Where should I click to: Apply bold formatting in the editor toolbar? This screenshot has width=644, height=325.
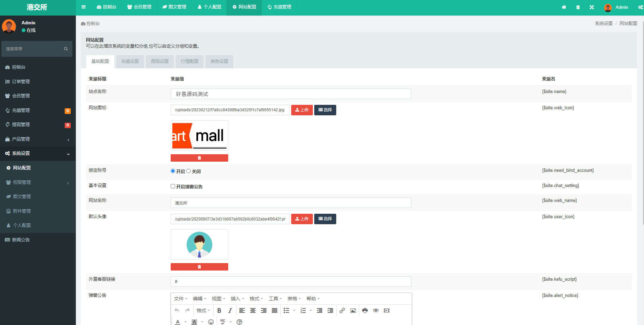(219, 310)
